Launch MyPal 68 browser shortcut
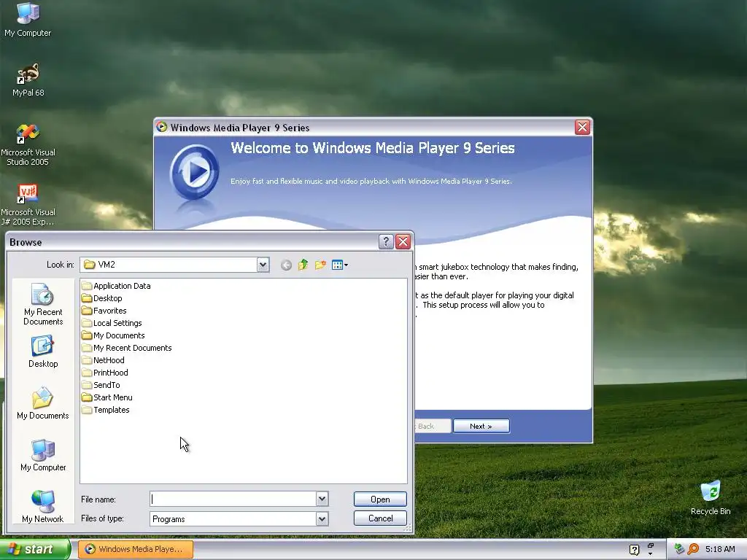The height and width of the screenshot is (560, 747). pyautogui.click(x=28, y=79)
